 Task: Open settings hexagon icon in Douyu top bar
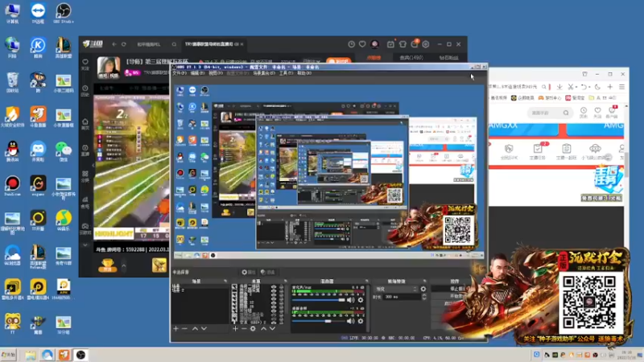click(x=426, y=44)
